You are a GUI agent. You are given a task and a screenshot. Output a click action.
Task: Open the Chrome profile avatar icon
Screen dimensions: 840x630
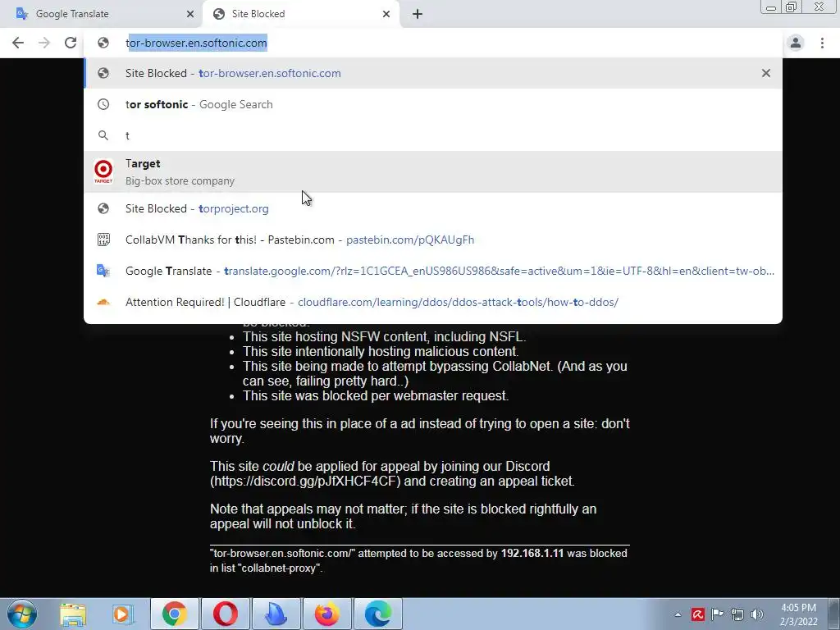796,43
